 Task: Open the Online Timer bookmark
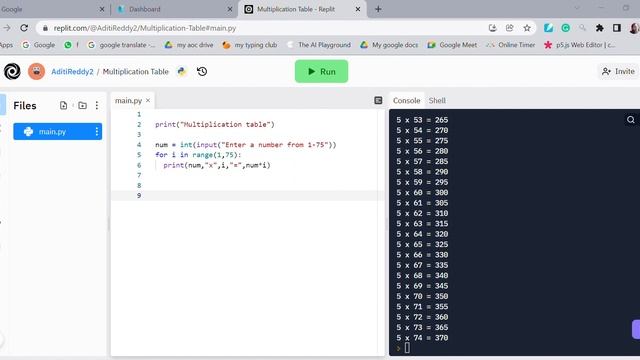point(510,45)
